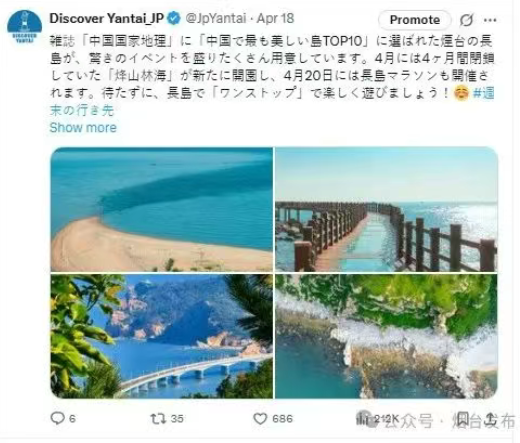Open the view count analytics icon

363,418
